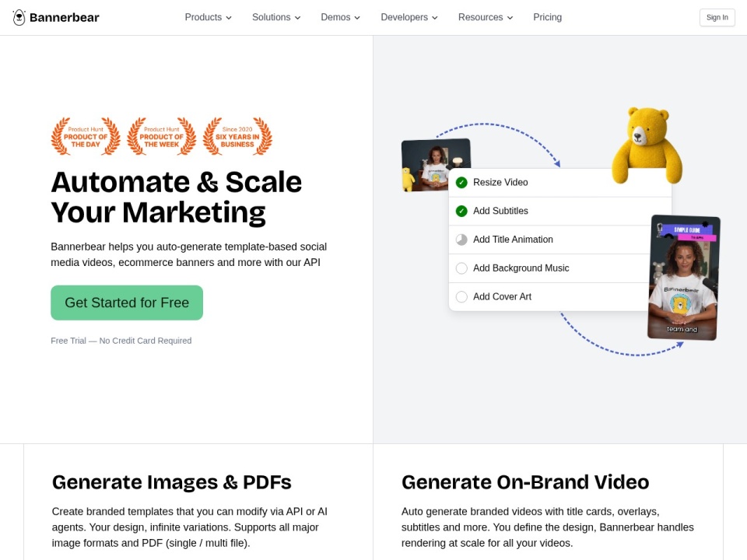This screenshot has height=560, width=747.
Task: Expand the Resources chevron arrow
Action: click(x=510, y=18)
